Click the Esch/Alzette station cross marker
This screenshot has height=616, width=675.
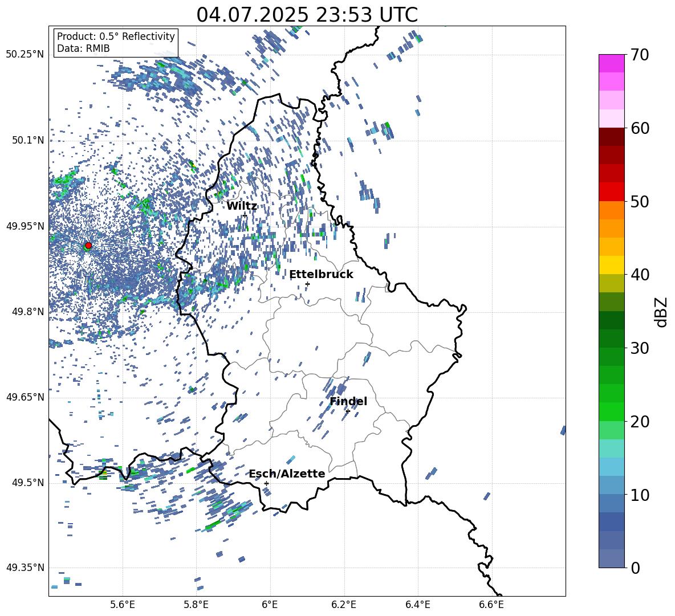click(266, 483)
